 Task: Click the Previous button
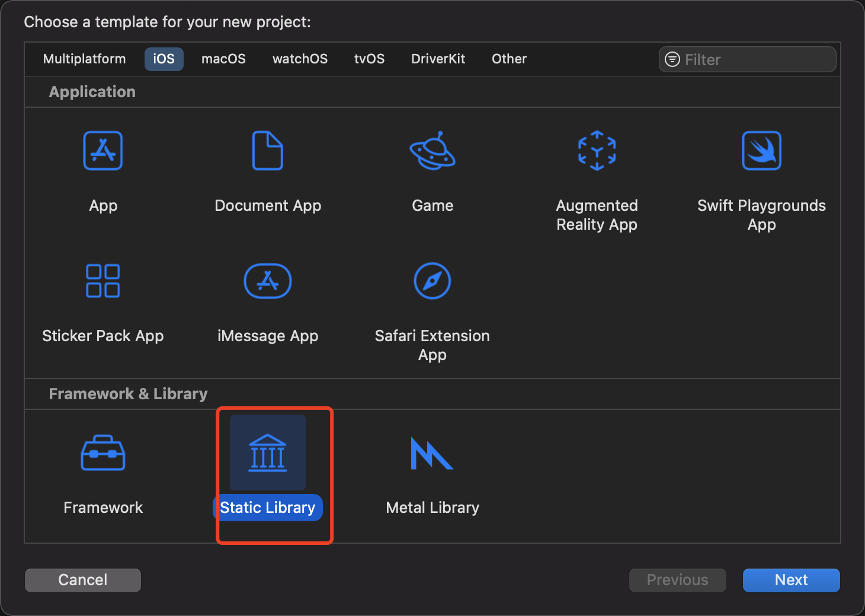678,580
